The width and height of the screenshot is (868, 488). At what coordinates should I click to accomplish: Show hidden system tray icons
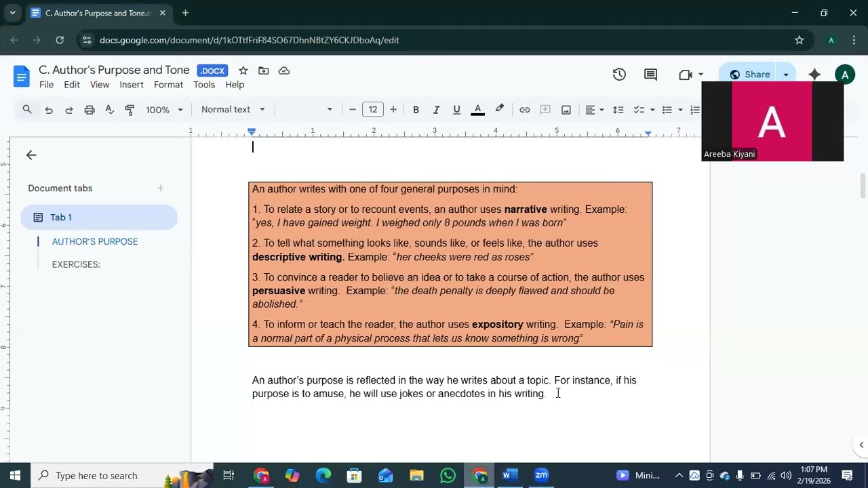pos(679,475)
